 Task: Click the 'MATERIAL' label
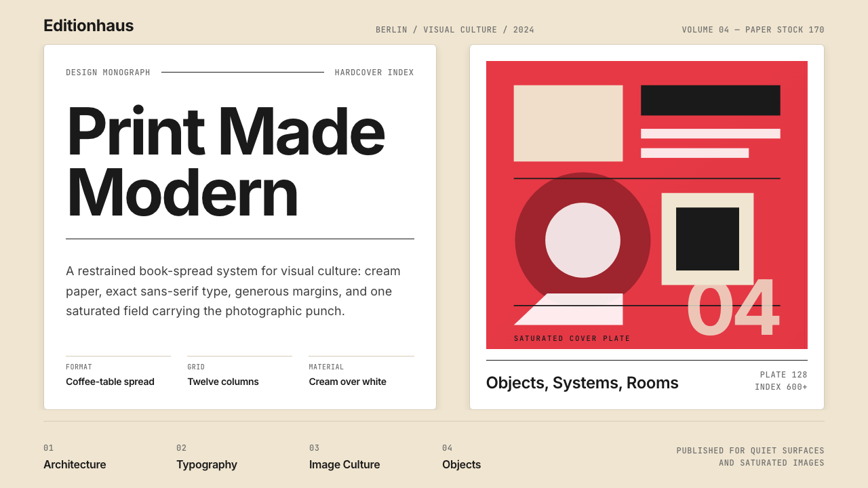(327, 367)
